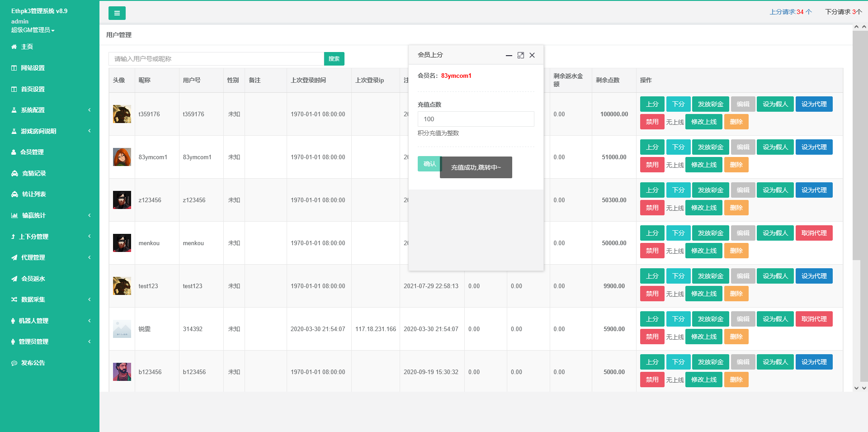Screen dimensions: 868x432
Task: Click the home icon beside 主页
Action: 14,47
